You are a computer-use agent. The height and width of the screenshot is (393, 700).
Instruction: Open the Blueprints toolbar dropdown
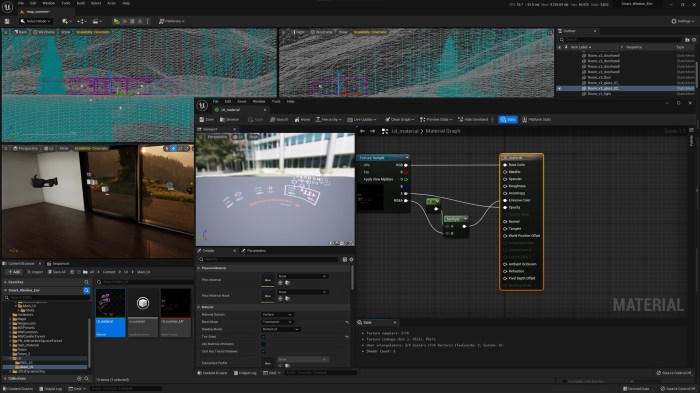pos(82,21)
